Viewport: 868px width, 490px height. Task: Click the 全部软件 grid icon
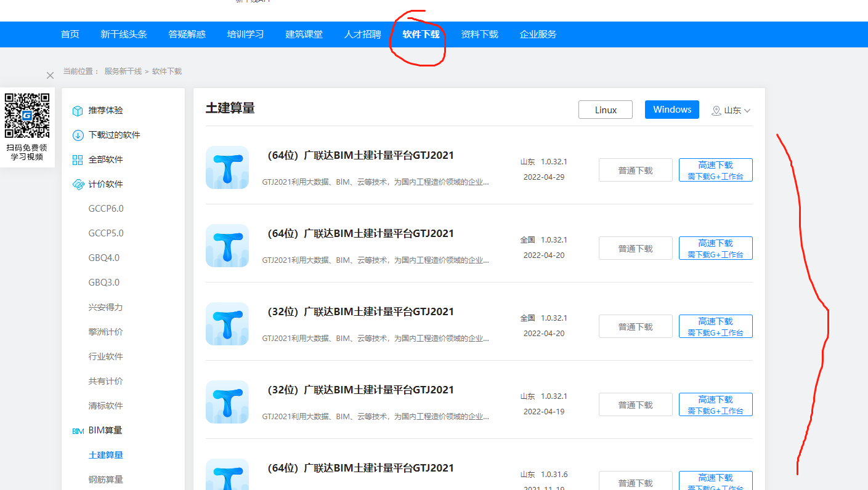click(78, 160)
